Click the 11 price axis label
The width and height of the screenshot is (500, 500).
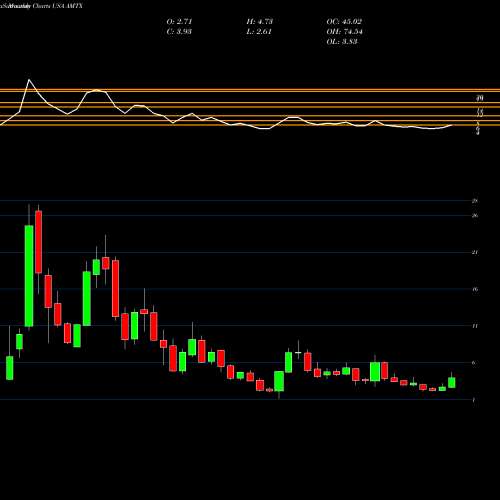click(x=475, y=326)
